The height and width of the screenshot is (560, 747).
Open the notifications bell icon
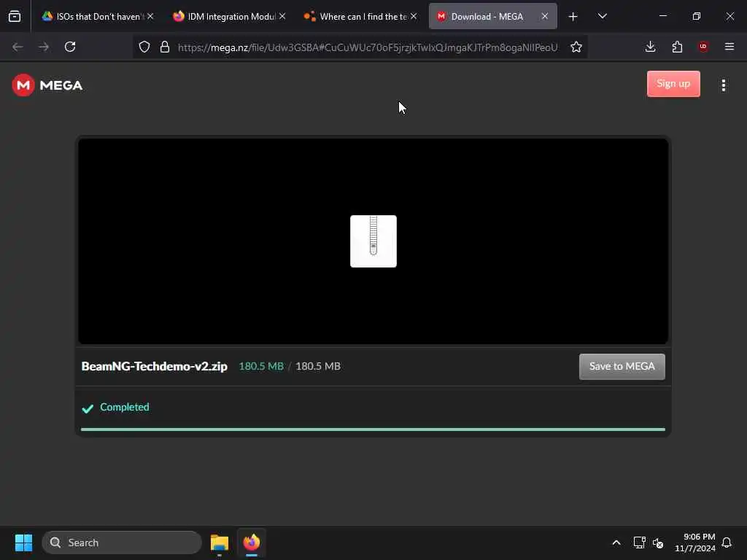pyautogui.click(x=727, y=542)
